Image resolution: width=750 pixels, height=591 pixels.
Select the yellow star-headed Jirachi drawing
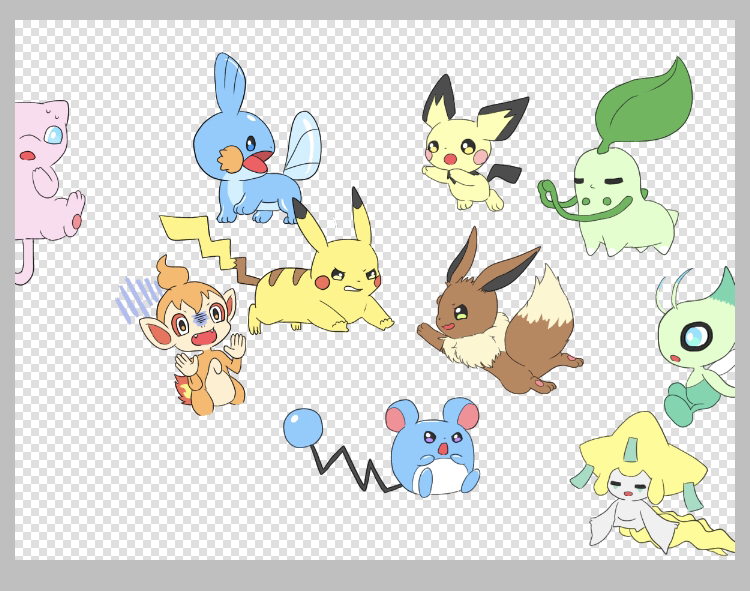[653, 483]
